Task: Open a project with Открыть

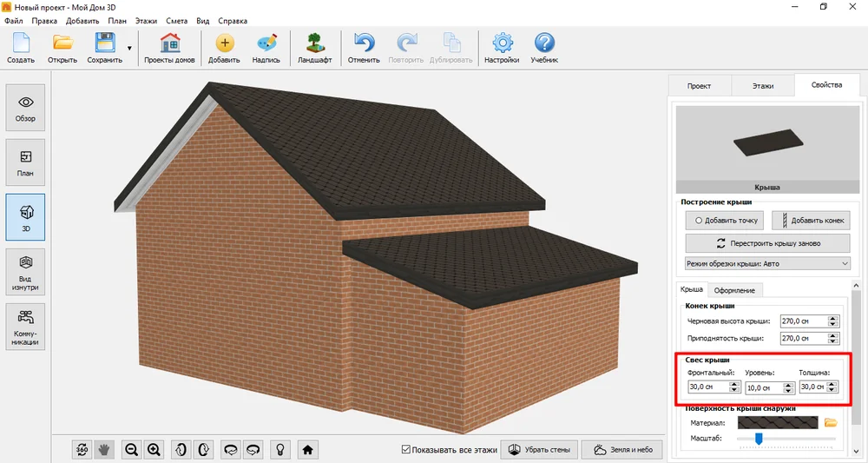Action: coord(62,48)
